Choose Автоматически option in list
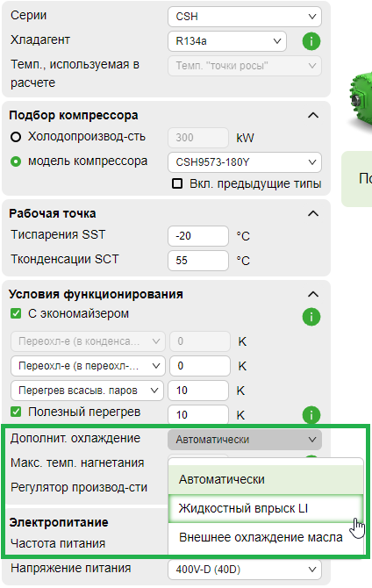The image size is (372, 588). 266,479
